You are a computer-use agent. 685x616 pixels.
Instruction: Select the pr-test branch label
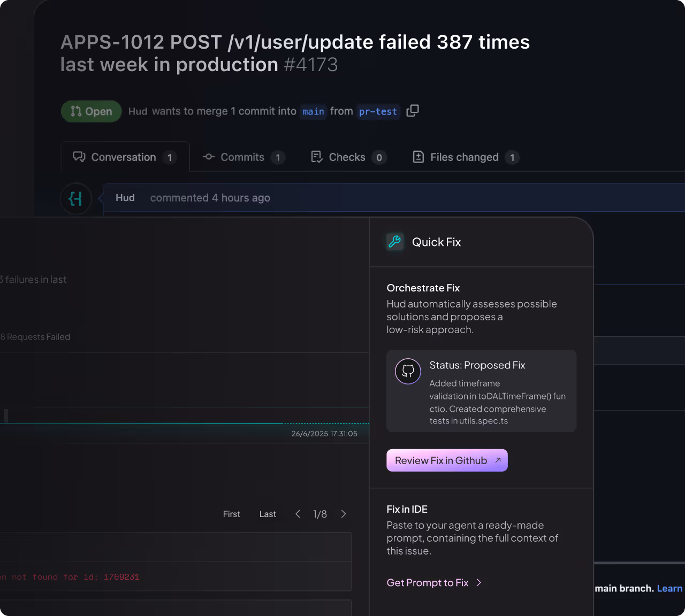tap(378, 111)
